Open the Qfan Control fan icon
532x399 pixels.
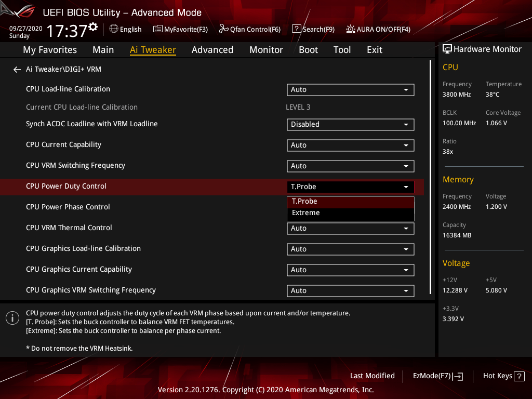(223, 29)
